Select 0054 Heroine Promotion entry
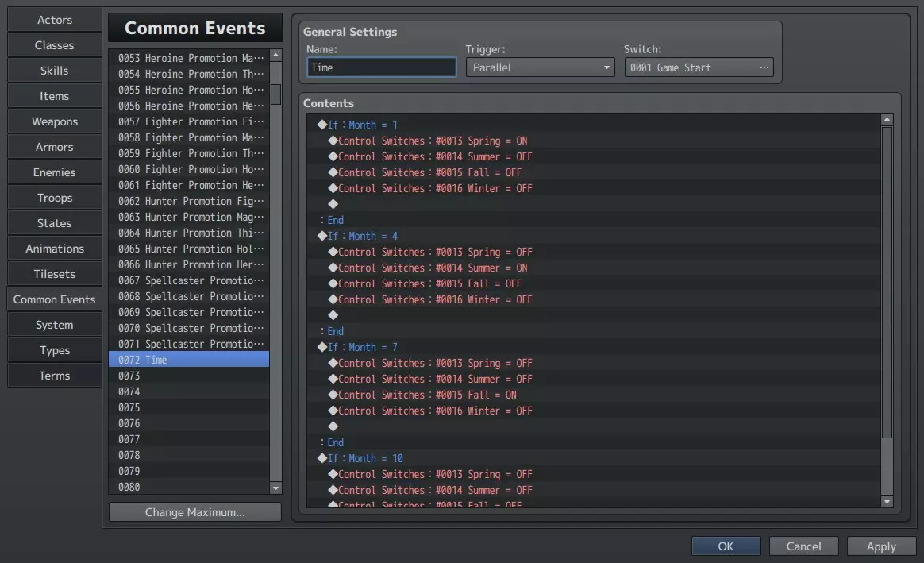Image resolution: width=924 pixels, height=563 pixels. [x=189, y=74]
